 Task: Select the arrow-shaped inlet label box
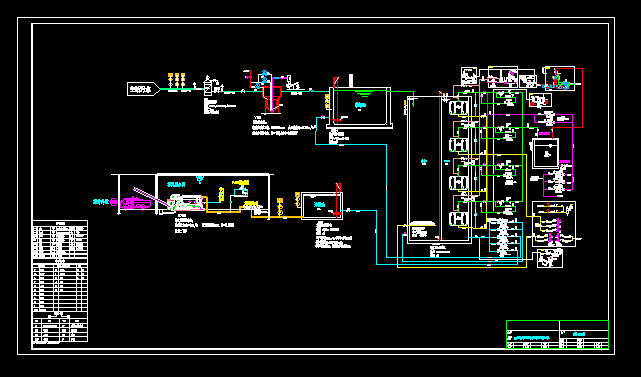pos(143,89)
